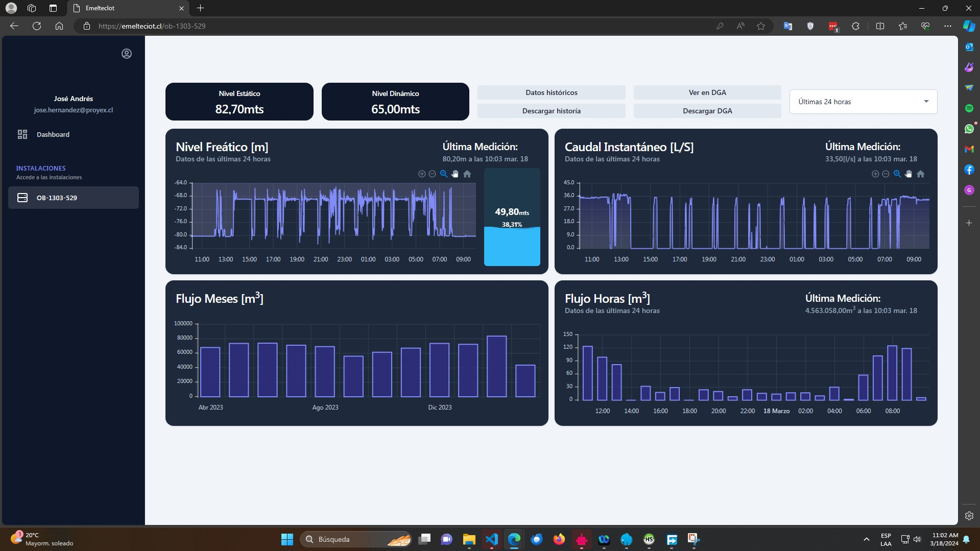This screenshot has width=980, height=551.
Task: Click the Nivel Estático 82,70mts card
Action: pyautogui.click(x=240, y=102)
